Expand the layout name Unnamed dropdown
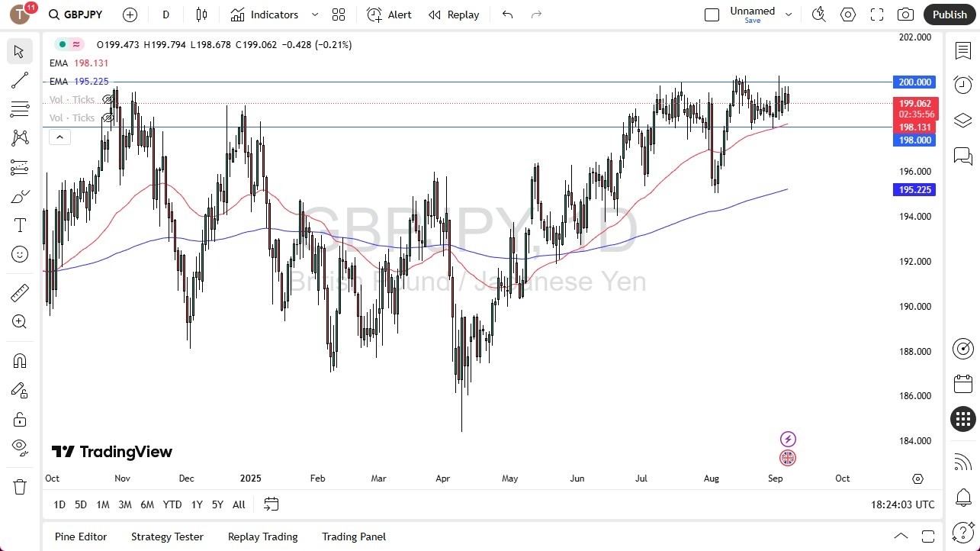980x551 pixels. pyautogui.click(x=789, y=13)
